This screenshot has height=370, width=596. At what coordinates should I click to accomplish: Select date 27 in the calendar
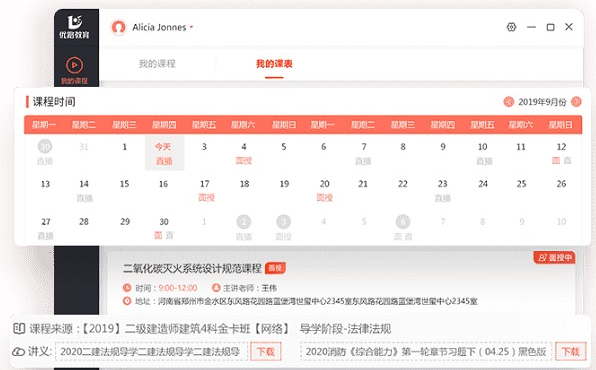coord(46,228)
